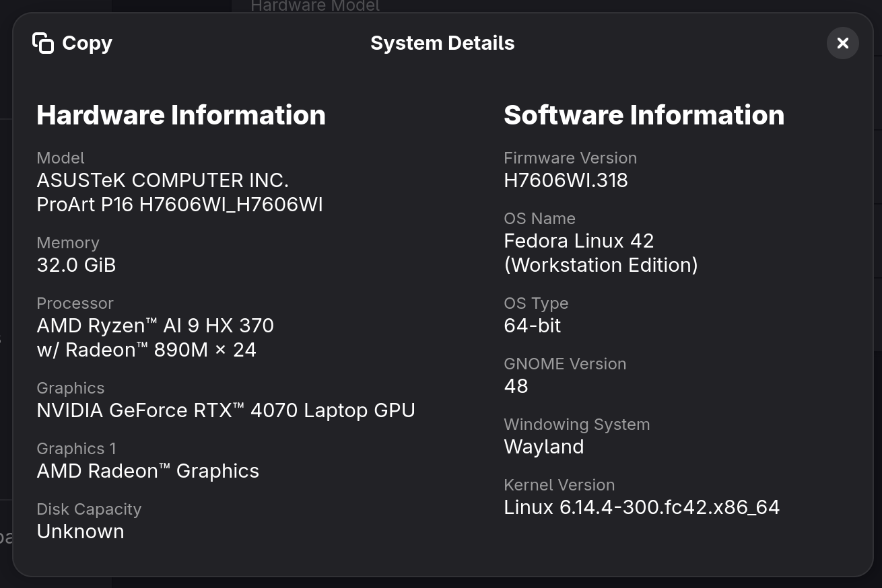Close the System Details dialog
The image size is (882, 588).
pos(842,43)
